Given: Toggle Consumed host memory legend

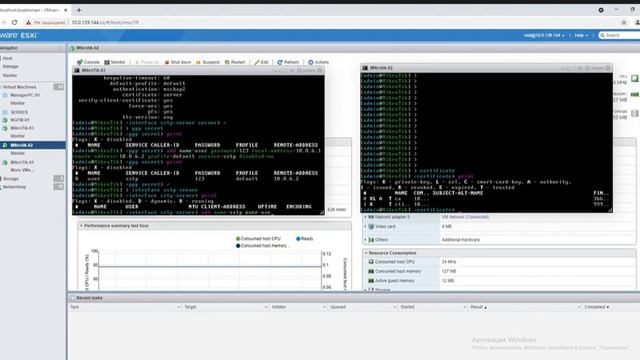Looking at the screenshot, I should 262,246.
